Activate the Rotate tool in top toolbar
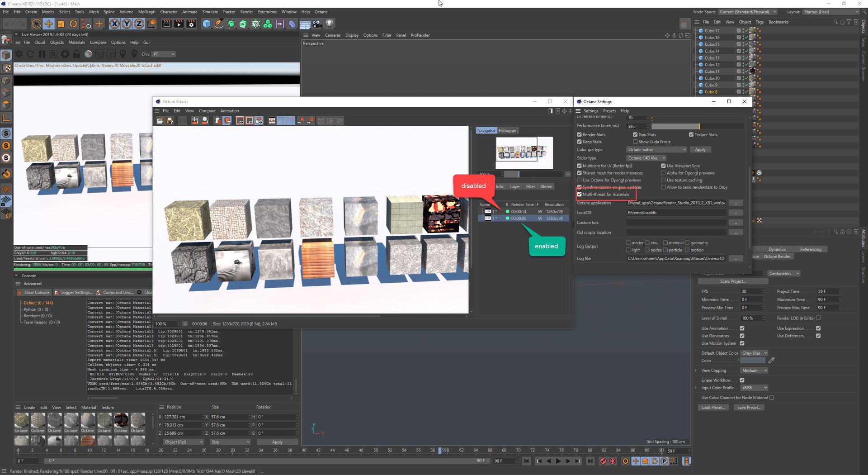This screenshot has width=868, height=475. pos(73,24)
